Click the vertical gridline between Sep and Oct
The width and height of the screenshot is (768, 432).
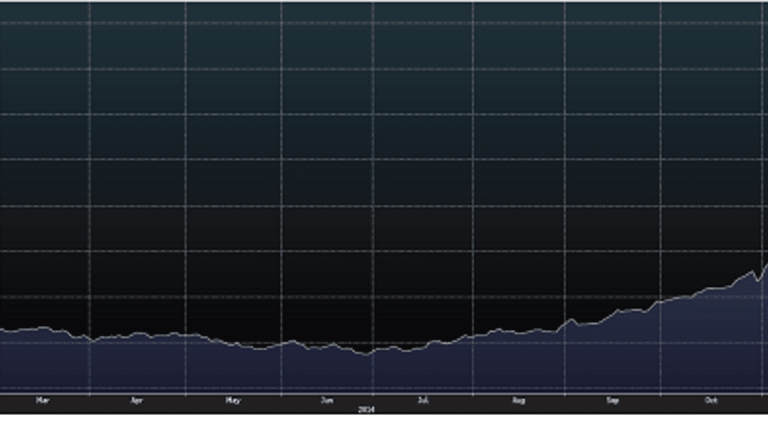coord(661,200)
